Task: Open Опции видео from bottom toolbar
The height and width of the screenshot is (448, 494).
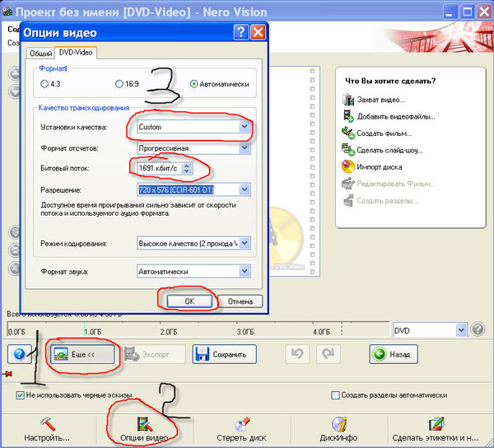Action: coord(144,430)
